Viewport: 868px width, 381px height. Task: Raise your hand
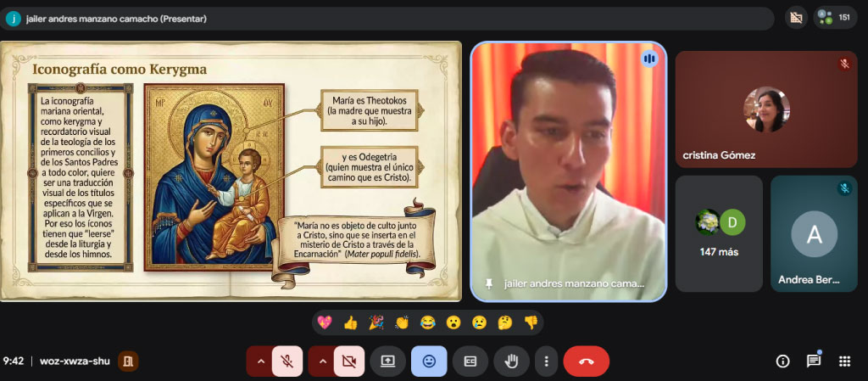511,361
